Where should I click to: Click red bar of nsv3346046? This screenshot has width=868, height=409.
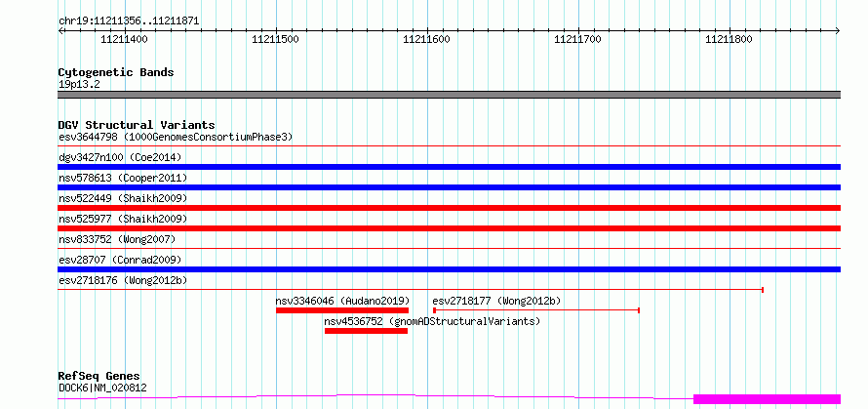(x=342, y=310)
